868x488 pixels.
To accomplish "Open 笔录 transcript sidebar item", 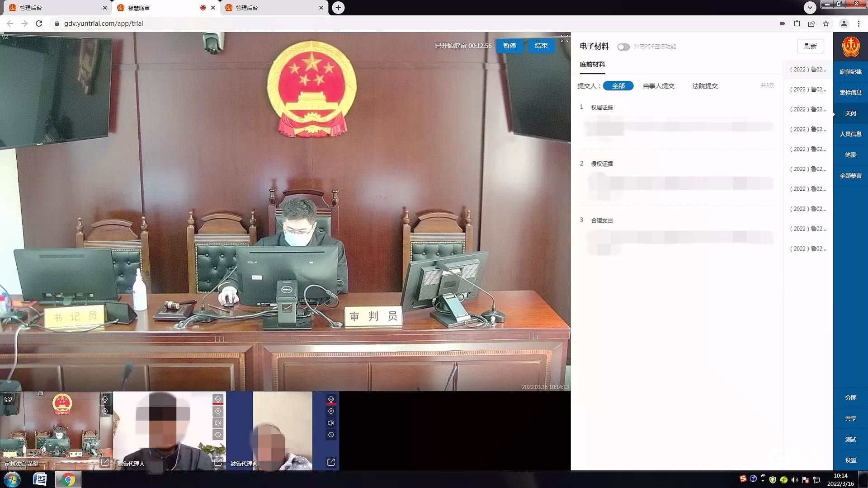I will pos(850,155).
